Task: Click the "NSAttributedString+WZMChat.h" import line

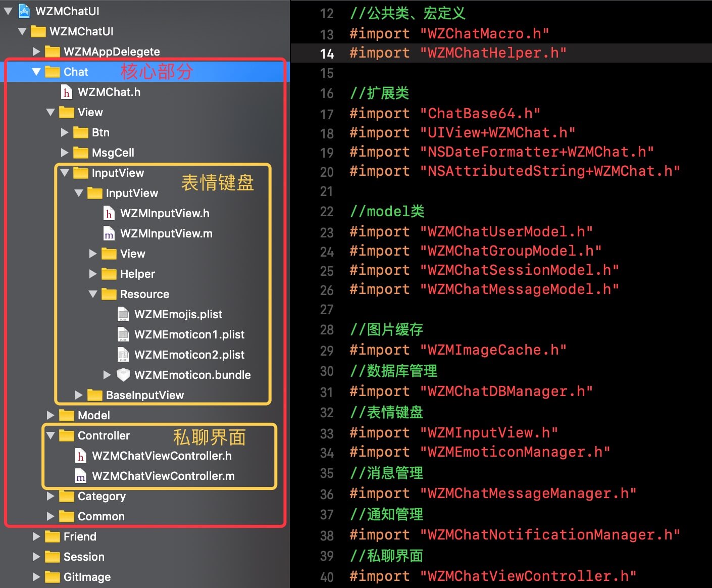Action: coord(515,171)
